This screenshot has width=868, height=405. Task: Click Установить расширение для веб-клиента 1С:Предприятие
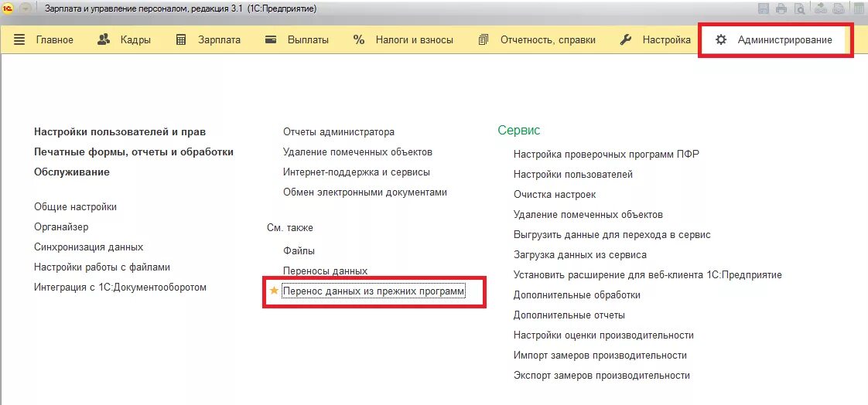click(x=648, y=275)
